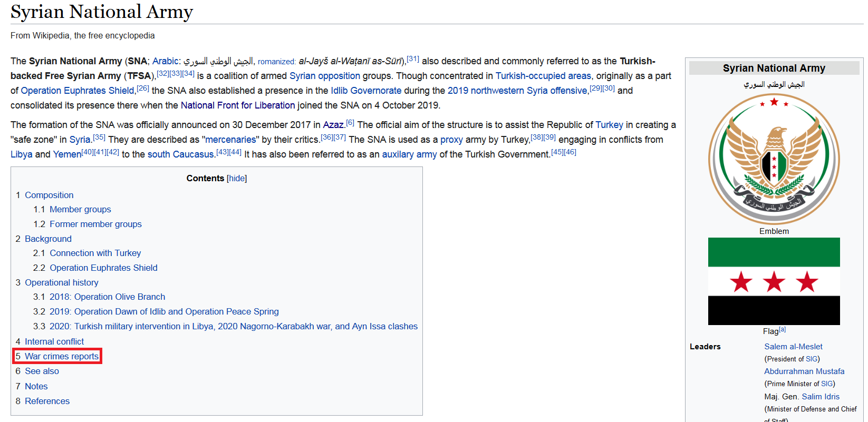Image resolution: width=868 pixels, height=422 pixels.
Task: Open the Azaz article link
Action: (x=333, y=125)
